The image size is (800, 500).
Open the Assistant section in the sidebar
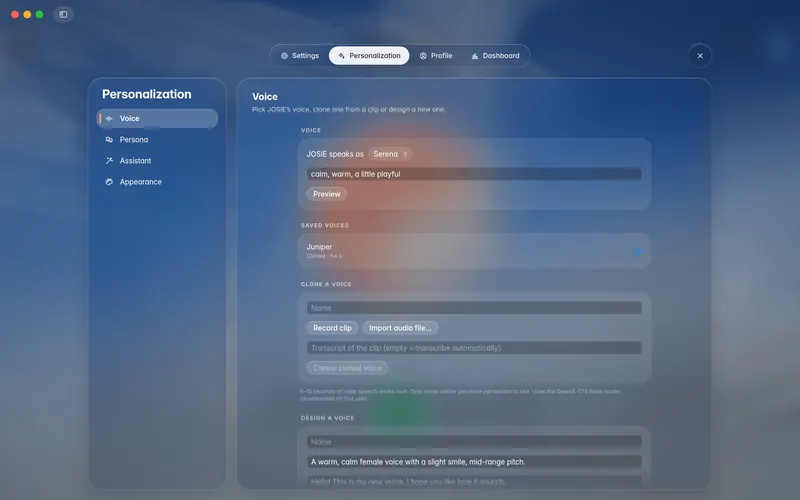(157, 161)
